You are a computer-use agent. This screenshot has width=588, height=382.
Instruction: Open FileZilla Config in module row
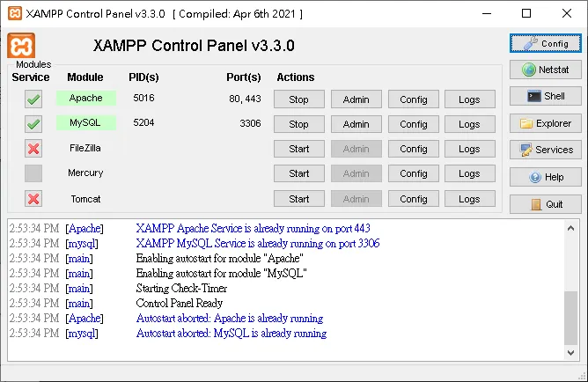pos(414,149)
